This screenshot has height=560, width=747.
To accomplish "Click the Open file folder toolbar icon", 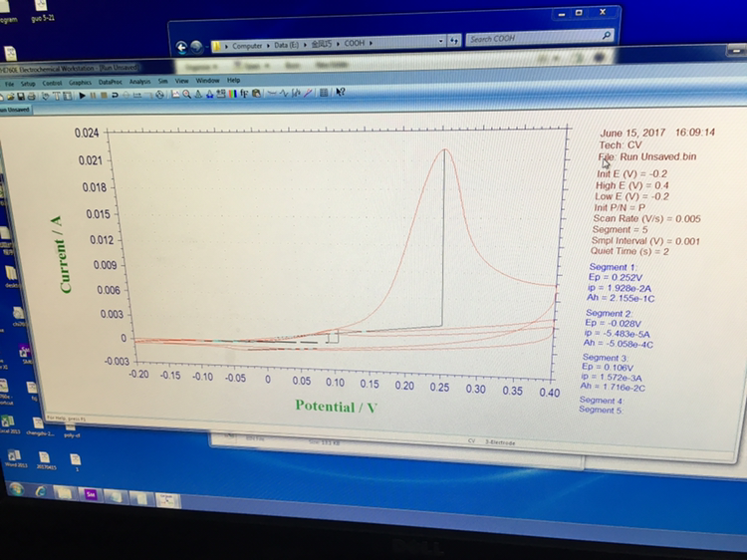I will coord(11,97).
